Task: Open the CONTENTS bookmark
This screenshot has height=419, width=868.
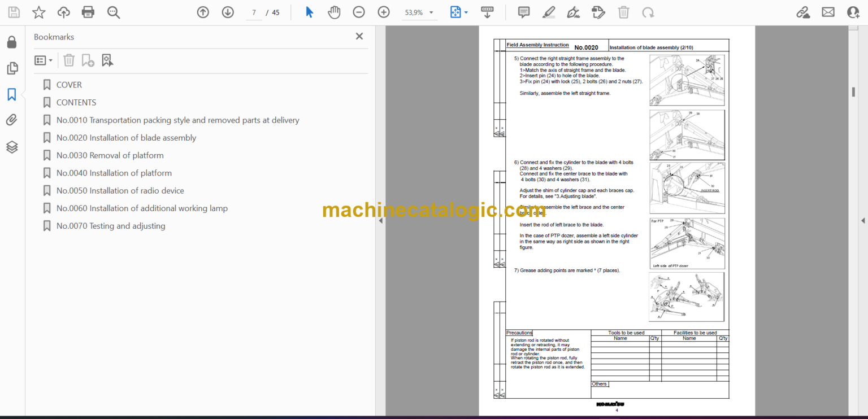Action: pos(76,102)
